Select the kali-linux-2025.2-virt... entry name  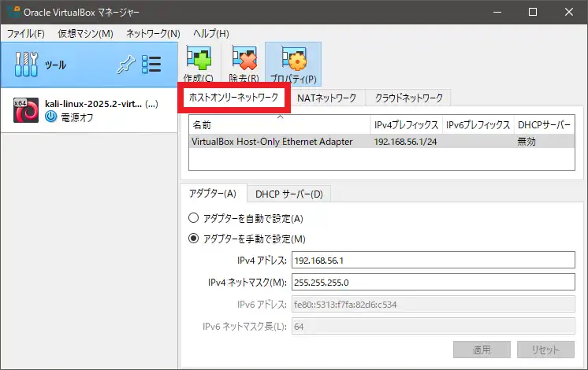pos(93,104)
